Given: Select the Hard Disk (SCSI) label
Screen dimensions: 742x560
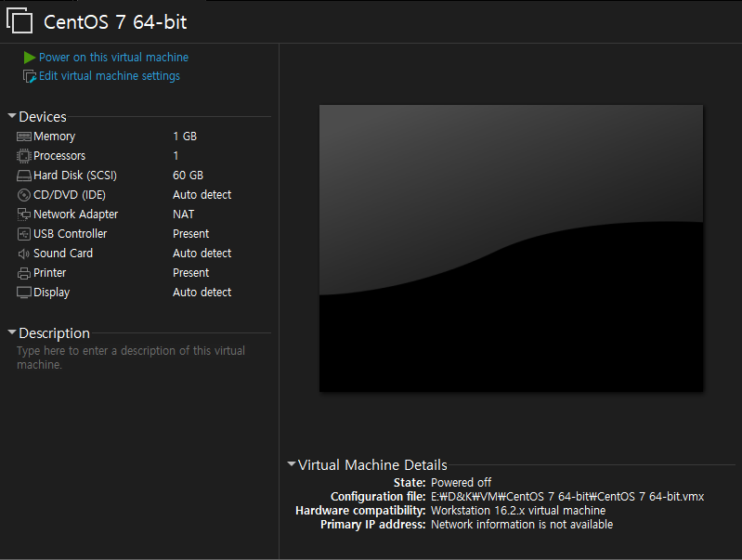Looking at the screenshot, I should click(x=75, y=176).
